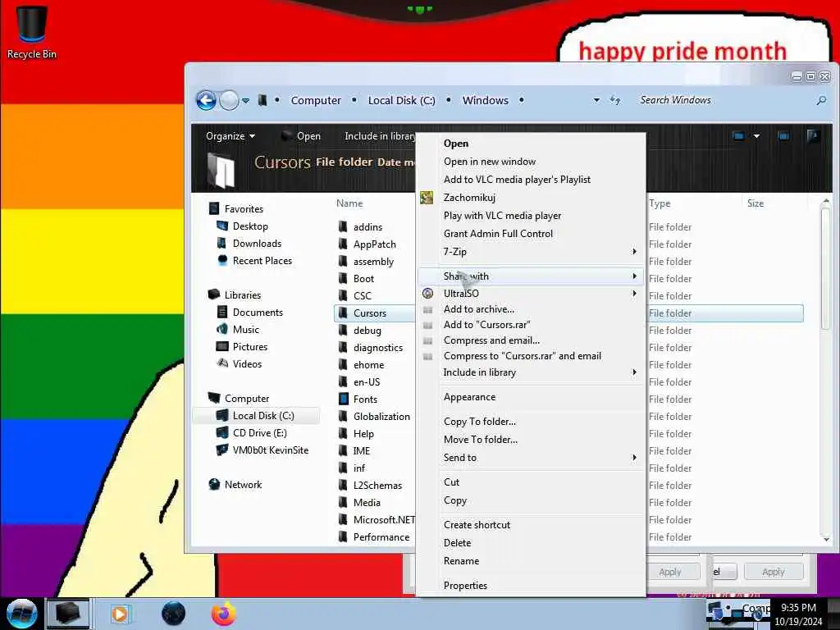Select the Microsoft.NET folder
This screenshot has width=840, height=630.
384,519
